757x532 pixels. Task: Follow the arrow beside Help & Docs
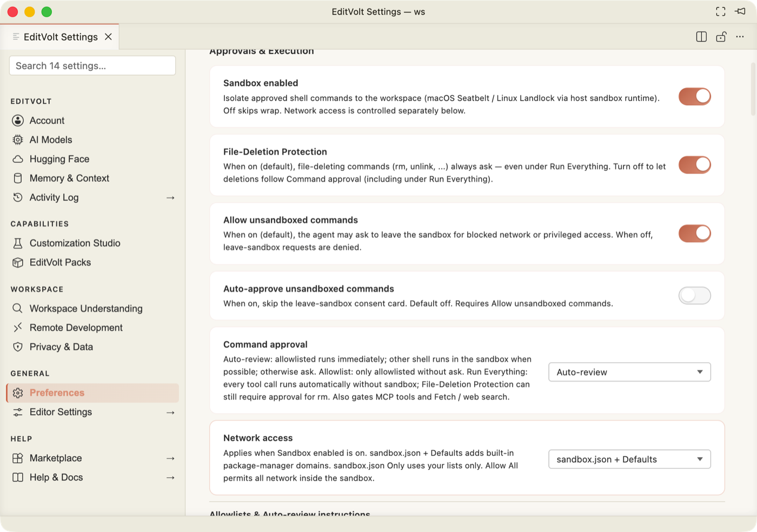(x=170, y=477)
